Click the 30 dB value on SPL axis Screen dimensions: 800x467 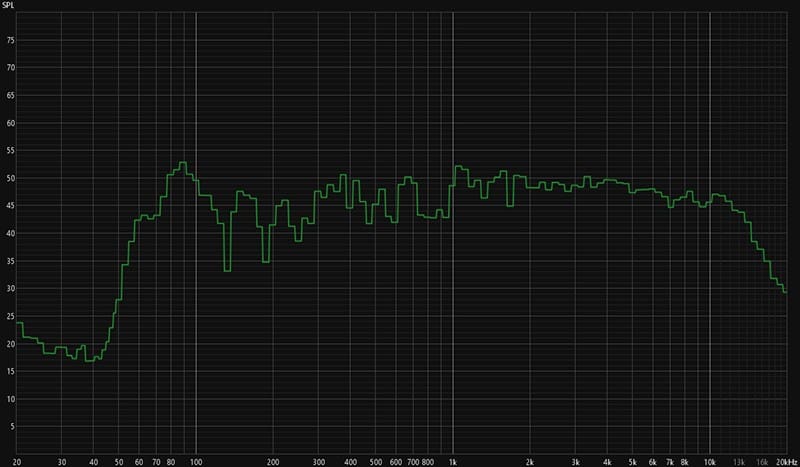pyautogui.click(x=11, y=289)
